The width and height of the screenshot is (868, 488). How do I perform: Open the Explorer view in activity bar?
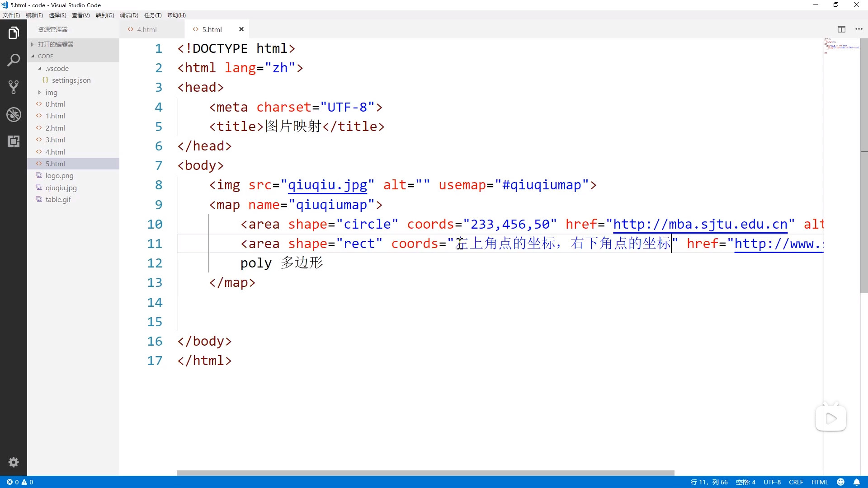pos(14,33)
